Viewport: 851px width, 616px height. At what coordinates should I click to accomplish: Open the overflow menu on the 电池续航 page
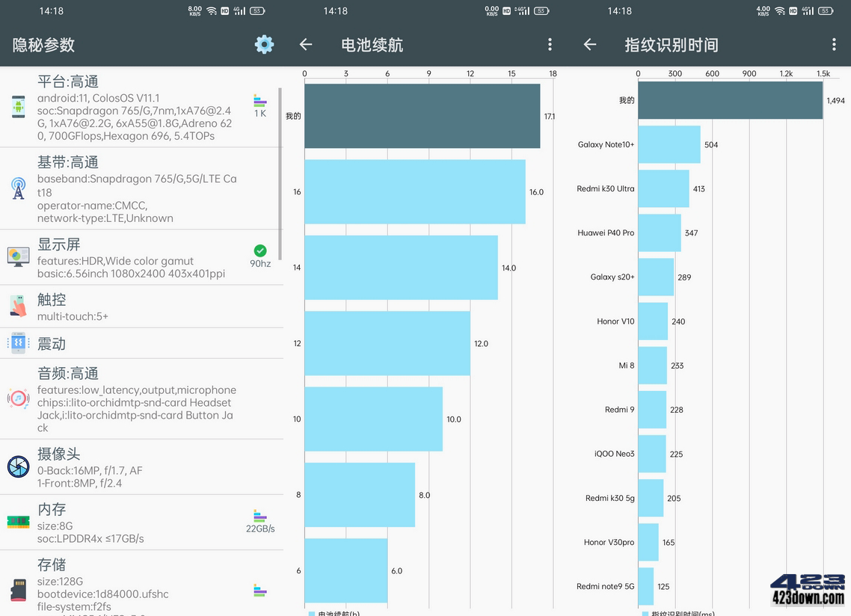coord(550,45)
